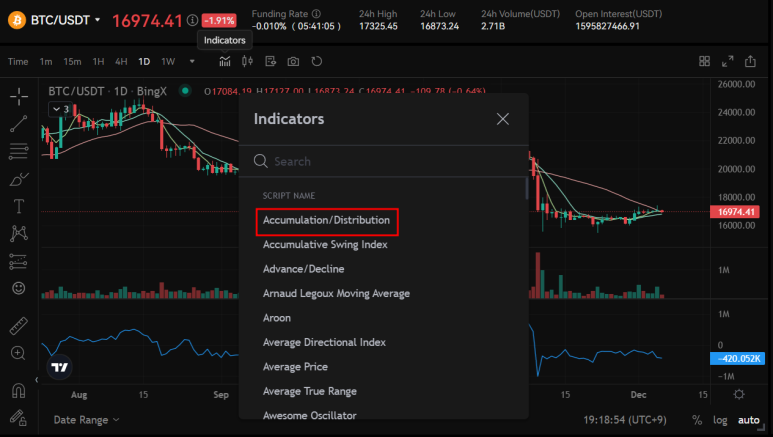773x437 pixels.
Task: Open chart settings gear icon
Action: click(x=738, y=395)
